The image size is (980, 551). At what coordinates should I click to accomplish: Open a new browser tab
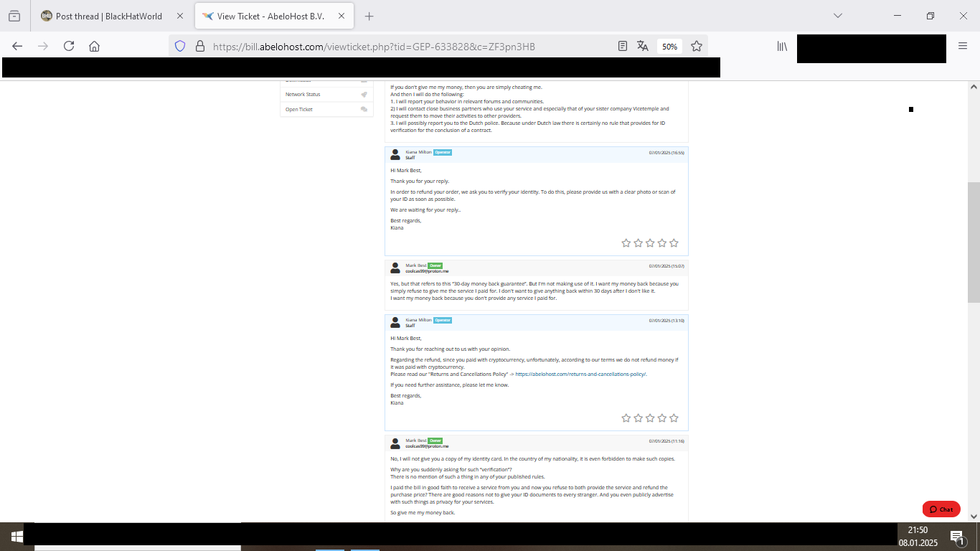pyautogui.click(x=369, y=16)
